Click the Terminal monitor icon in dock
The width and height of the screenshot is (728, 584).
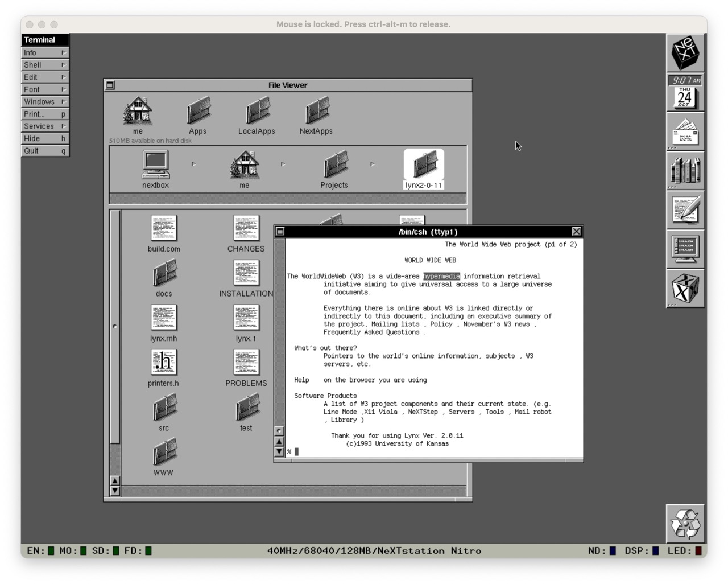pos(685,249)
